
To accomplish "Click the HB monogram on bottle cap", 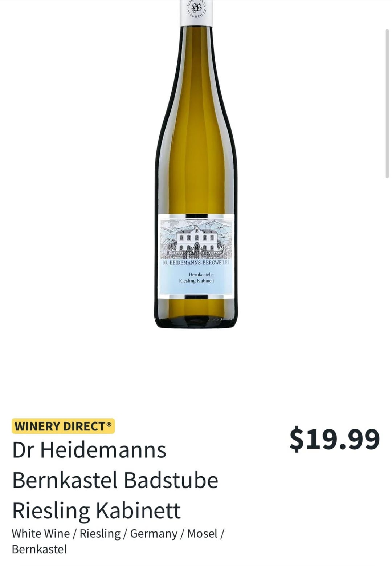I will tap(196, 7).
